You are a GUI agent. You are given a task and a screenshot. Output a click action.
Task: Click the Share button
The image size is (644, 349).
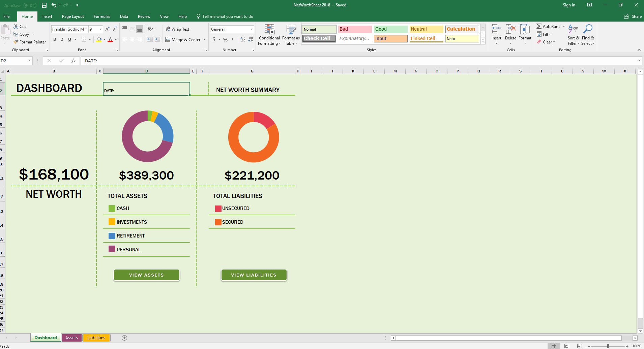pyautogui.click(x=633, y=17)
